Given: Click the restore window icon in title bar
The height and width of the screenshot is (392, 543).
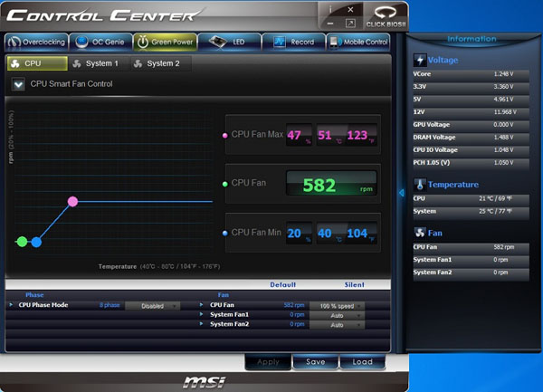Looking at the screenshot, I should pyautogui.click(x=350, y=24).
